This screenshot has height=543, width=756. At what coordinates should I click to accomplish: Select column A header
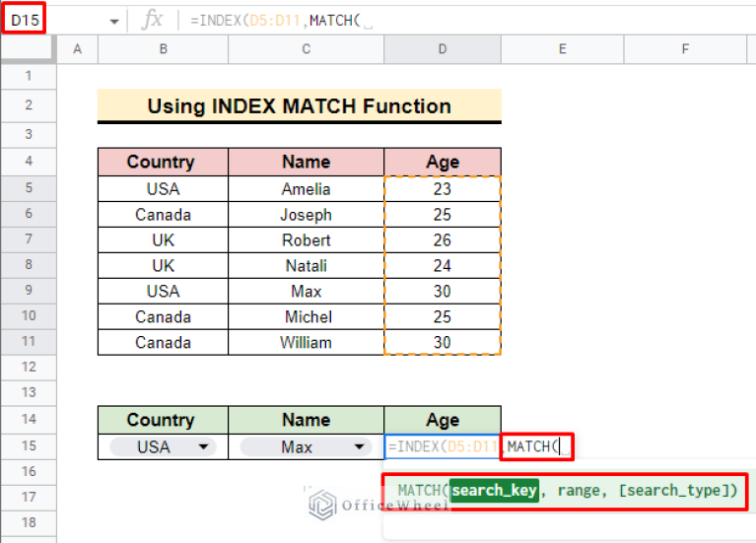click(77, 48)
